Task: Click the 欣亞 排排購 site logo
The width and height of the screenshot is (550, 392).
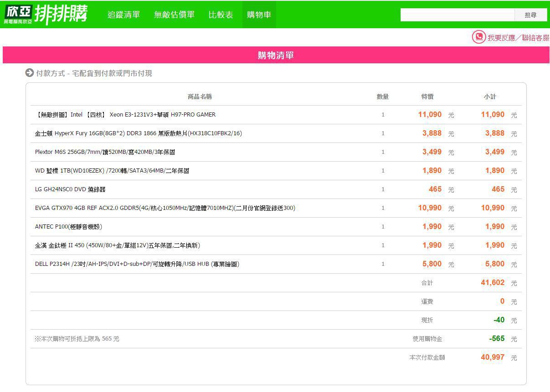Action: 46,15
